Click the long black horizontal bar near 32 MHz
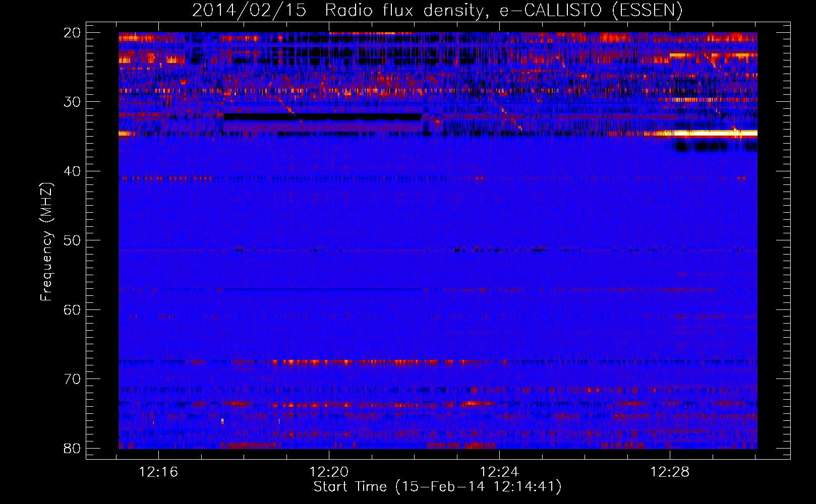816x504 pixels. click(322, 117)
